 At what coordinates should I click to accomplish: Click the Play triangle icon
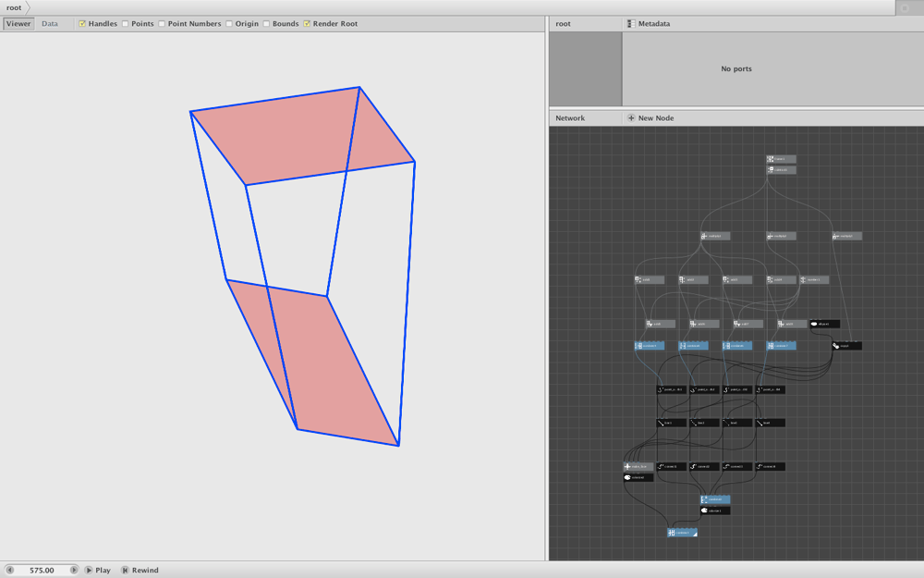[89, 571]
